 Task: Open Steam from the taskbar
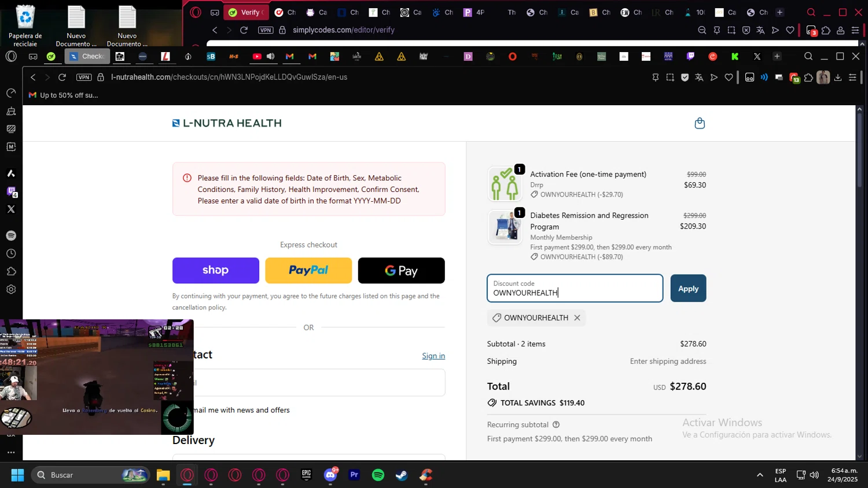(x=402, y=475)
